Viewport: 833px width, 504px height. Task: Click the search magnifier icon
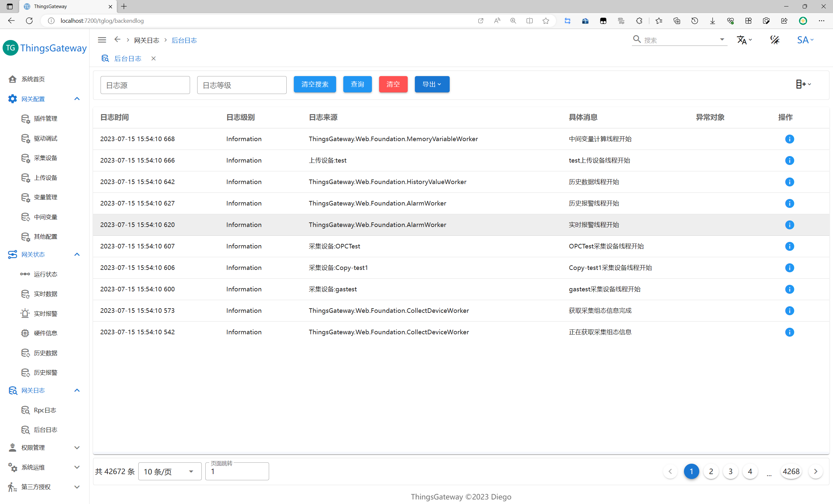pos(636,40)
